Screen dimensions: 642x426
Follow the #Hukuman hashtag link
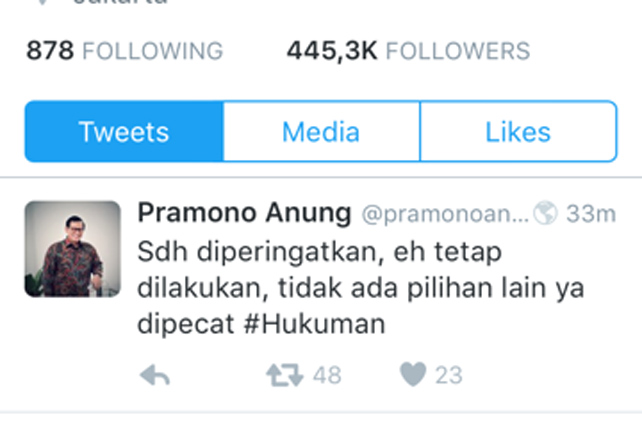314,324
